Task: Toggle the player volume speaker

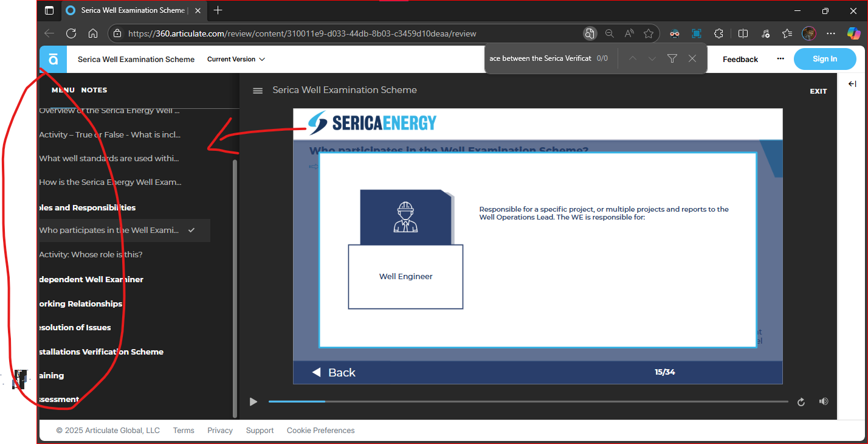Action: point(824,401)
